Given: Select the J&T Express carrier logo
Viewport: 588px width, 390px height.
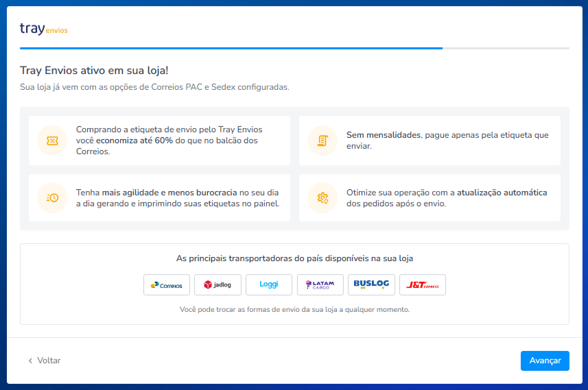Looking at the screenshot, I should coord(423,284).
